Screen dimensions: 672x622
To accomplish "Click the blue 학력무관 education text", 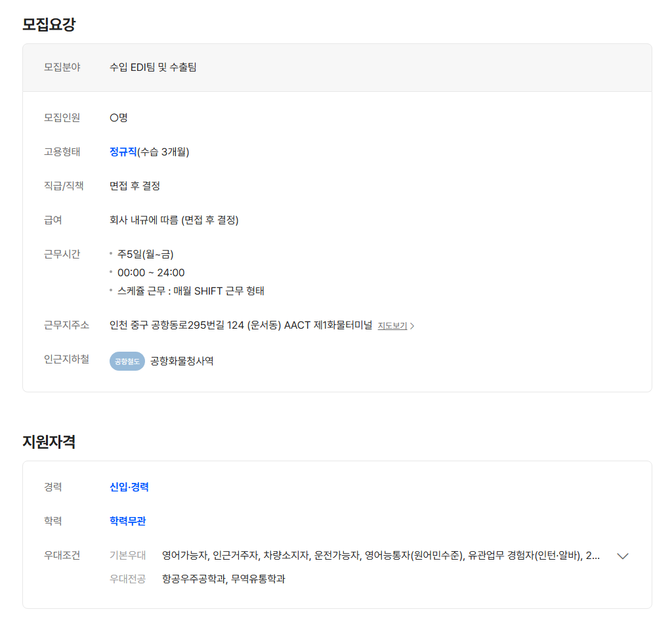I will pos(128,521).
